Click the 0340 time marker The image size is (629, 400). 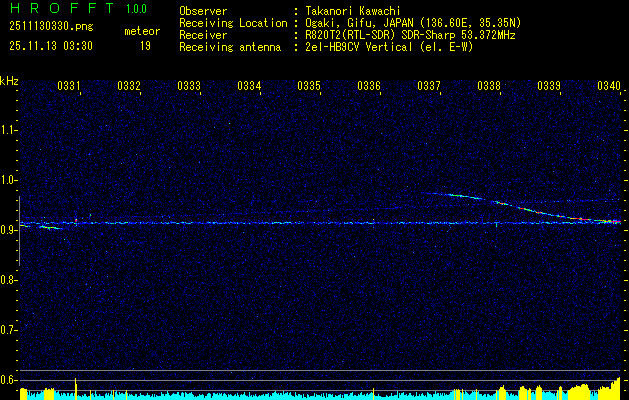pyautogui.click(x=609, y=86)
